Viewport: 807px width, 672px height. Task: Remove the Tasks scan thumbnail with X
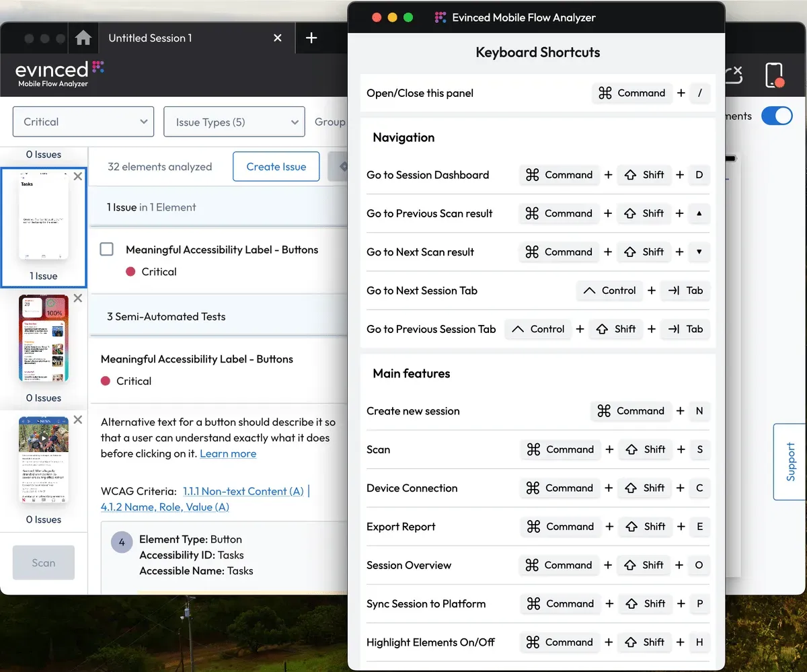pyautogui.click(x=78, y=176)
